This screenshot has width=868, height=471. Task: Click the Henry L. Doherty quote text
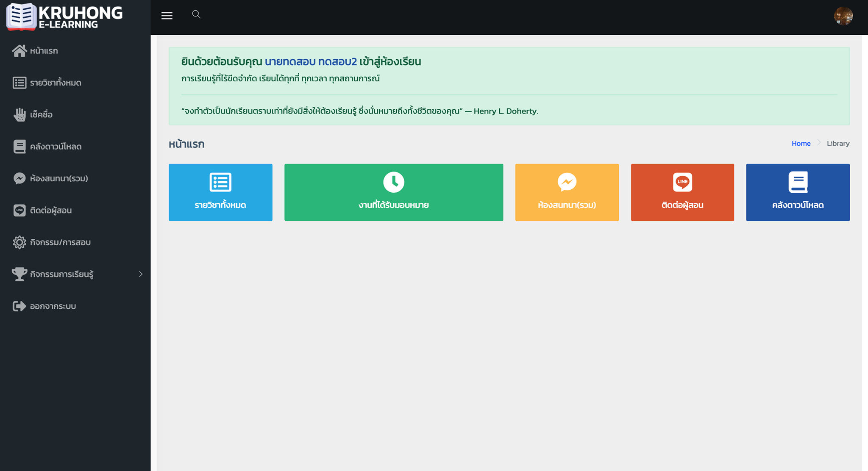point(360,111)
